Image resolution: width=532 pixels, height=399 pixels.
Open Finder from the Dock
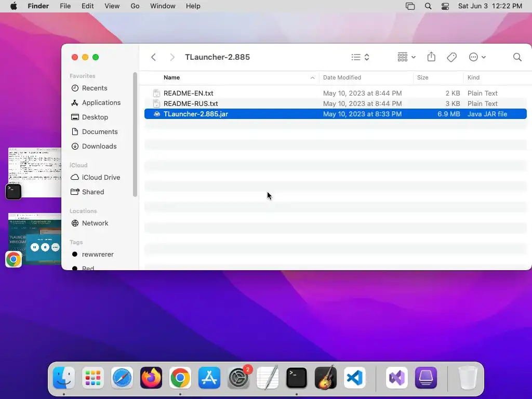[64, 378]
